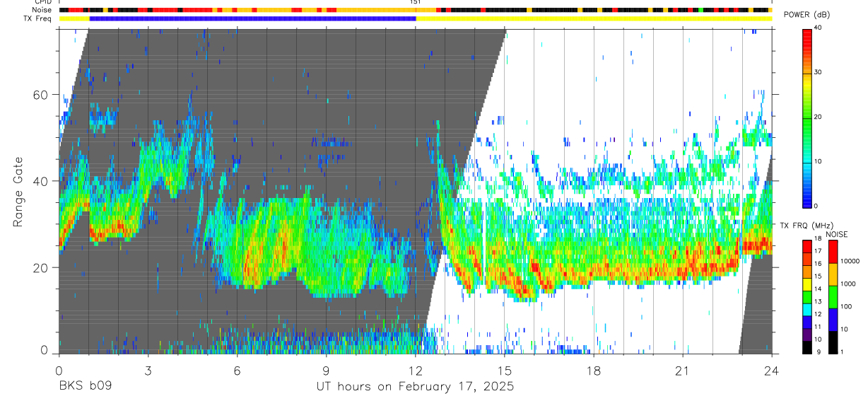Click the '40' tick on the POWER colorbar
This screenshot has height=401, width=868.
pos(819,28)
